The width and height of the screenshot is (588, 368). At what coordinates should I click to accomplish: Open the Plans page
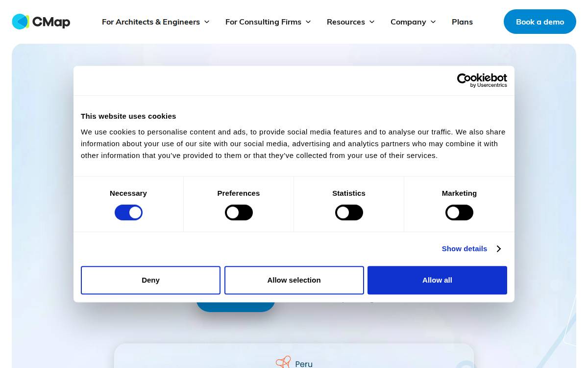click(x=462, y=22)
